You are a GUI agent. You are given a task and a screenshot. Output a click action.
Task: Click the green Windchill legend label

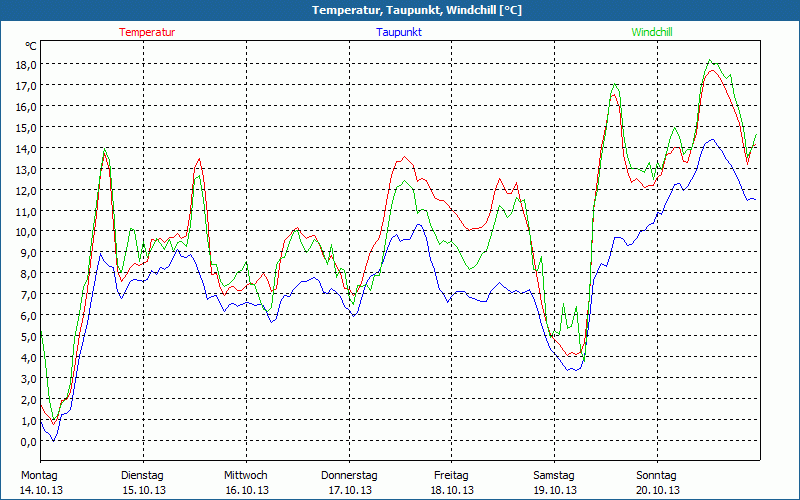point(652,32)
